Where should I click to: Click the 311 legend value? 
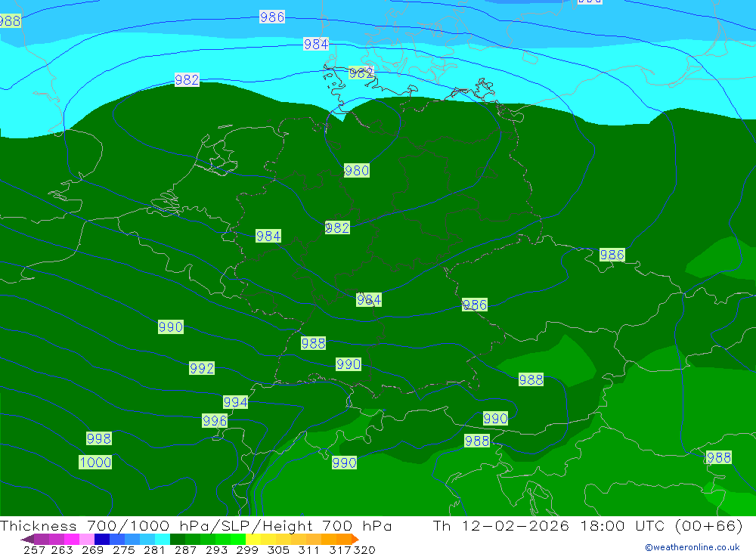[308, 549]
